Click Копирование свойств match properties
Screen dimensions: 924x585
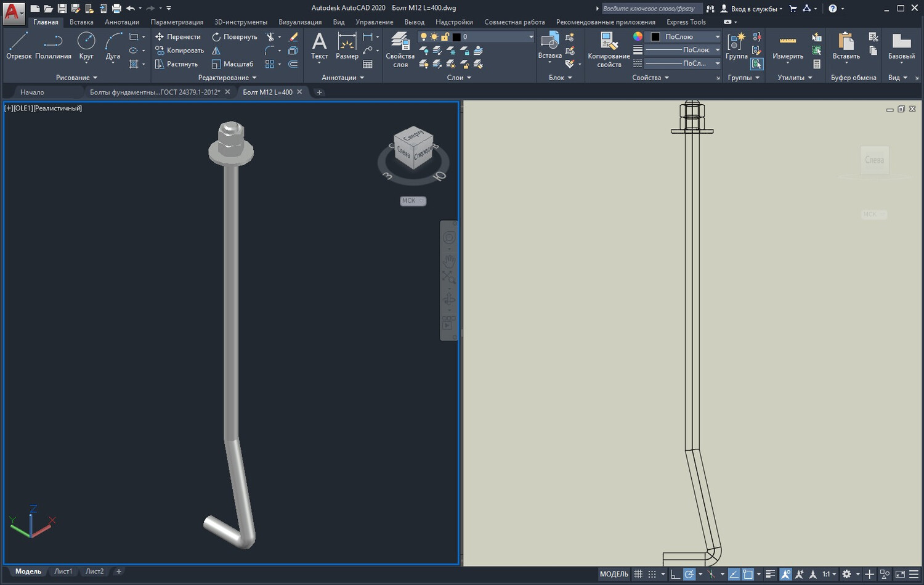tap(609, 49)
